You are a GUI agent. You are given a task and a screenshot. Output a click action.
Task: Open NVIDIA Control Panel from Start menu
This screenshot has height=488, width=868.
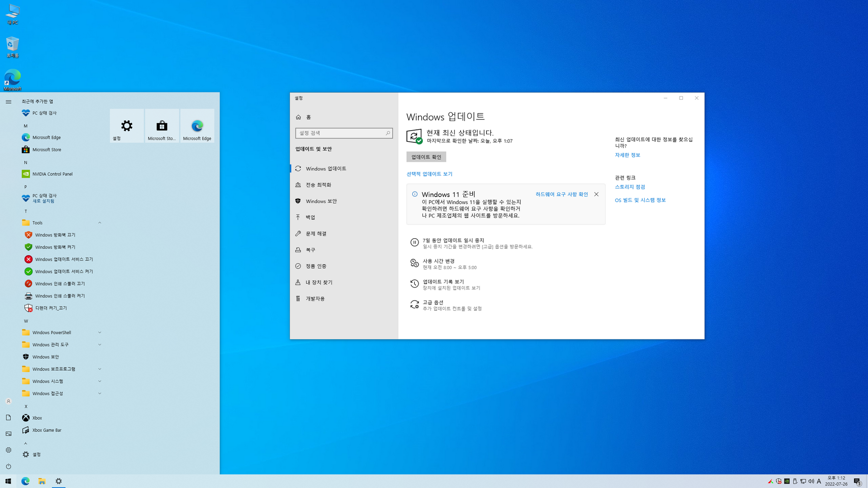61,174
